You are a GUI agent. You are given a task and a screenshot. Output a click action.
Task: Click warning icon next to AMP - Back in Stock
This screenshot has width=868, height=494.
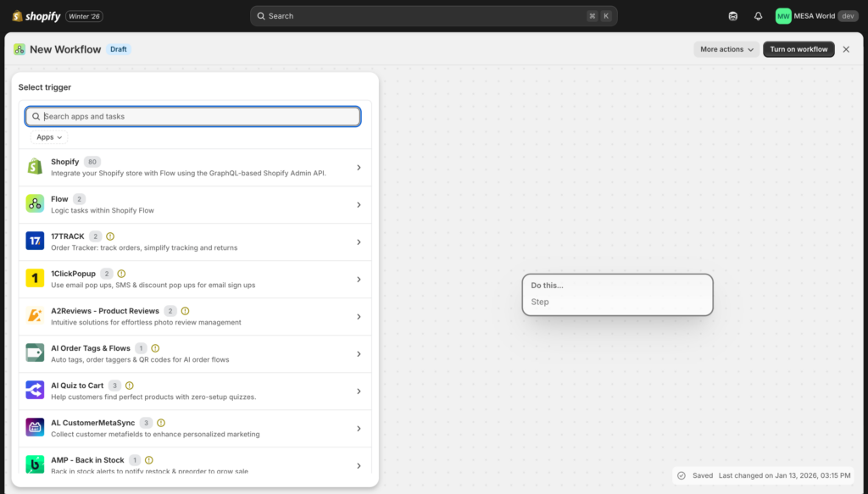[x=149, y=460]
